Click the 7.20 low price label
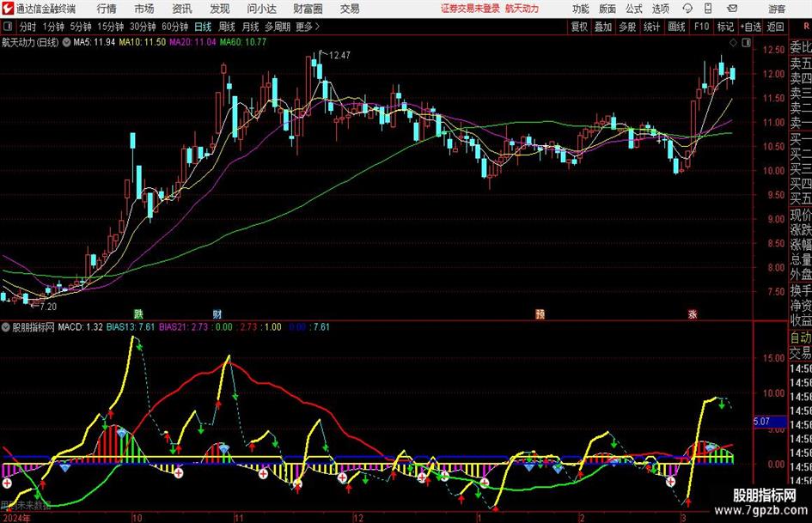The width and height of the screenshot is (812, 523). click(48, 307)
